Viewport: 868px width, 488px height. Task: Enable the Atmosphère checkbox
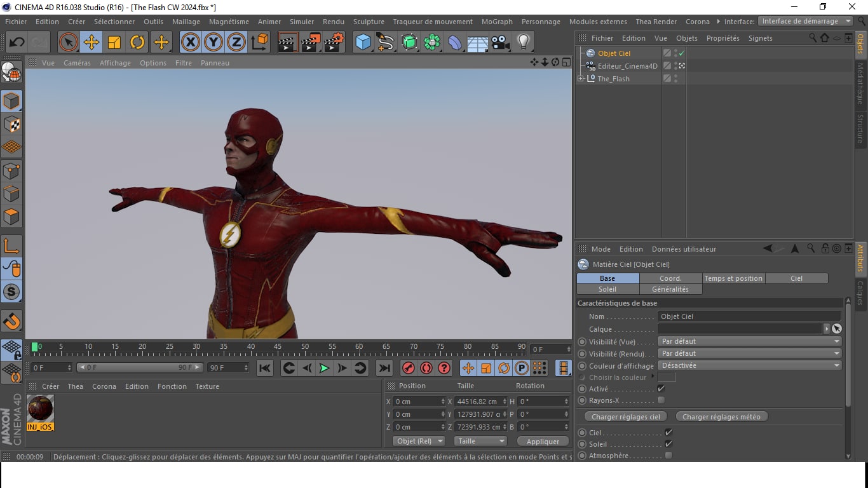point(668,456)
